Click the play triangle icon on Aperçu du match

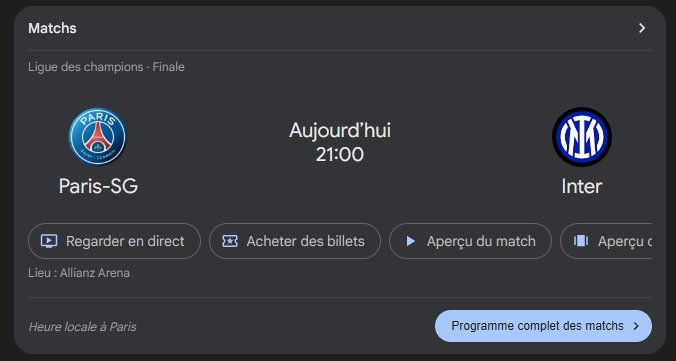point(410,241)
